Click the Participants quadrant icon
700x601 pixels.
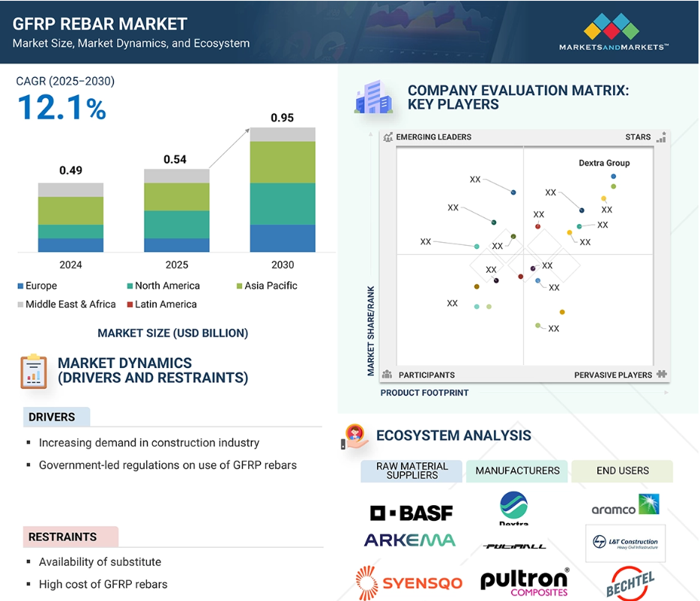[387, 374]
